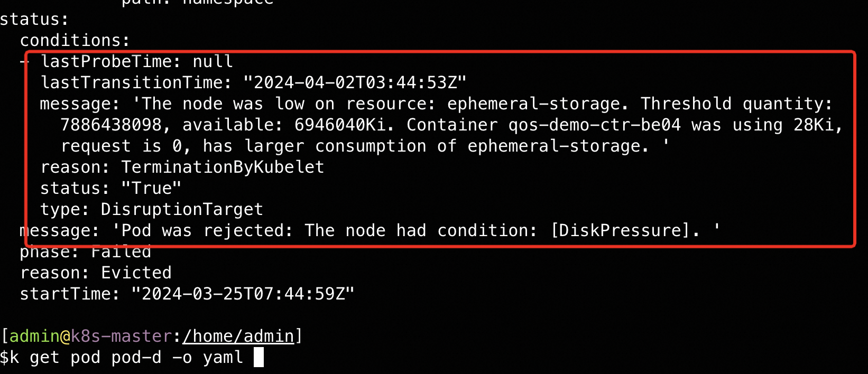Viewport: 868px width, 374px height.
Task: Click the terminal cursor block
Action: [x=258, y=357]
